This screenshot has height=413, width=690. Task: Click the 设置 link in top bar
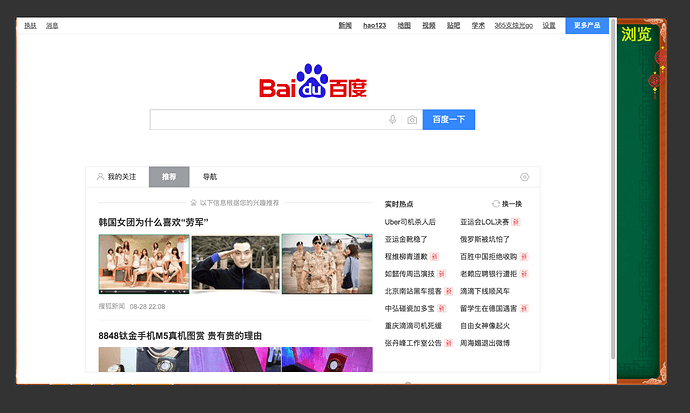pyautogui.click(x=549, y=26)
